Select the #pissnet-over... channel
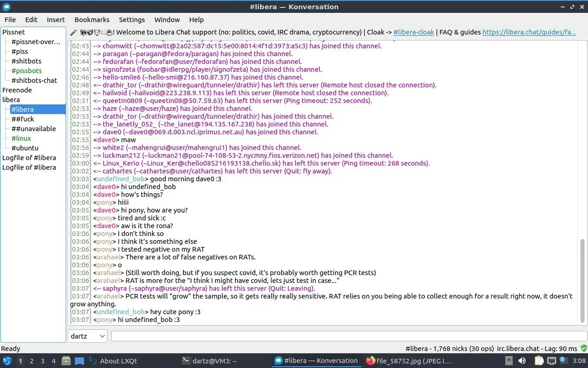The height and width of the screenshot is (368, 588). click(x=36, y=42)
